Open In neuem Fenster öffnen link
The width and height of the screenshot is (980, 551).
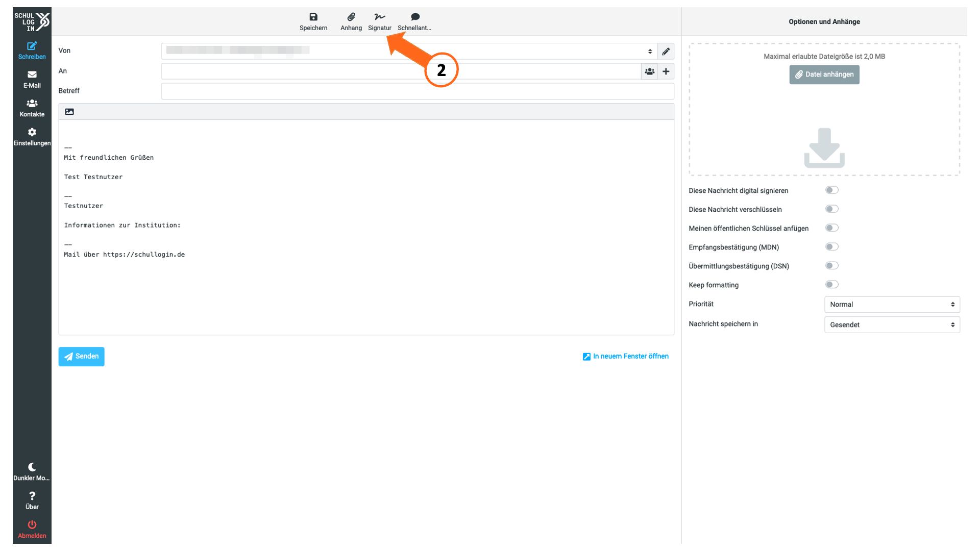tap(625, 357)
